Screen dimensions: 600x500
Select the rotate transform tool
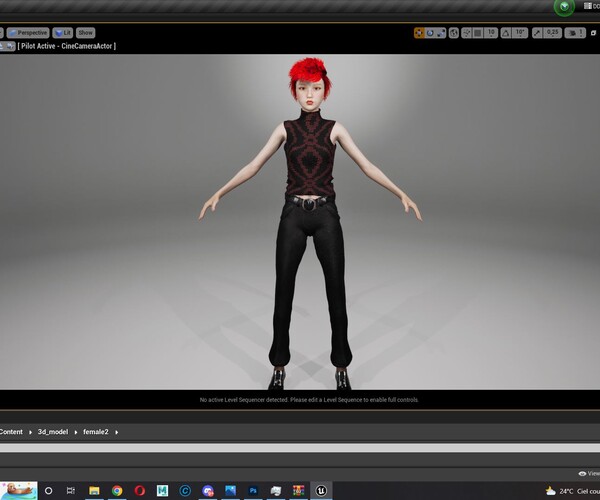tap(430, 33)
